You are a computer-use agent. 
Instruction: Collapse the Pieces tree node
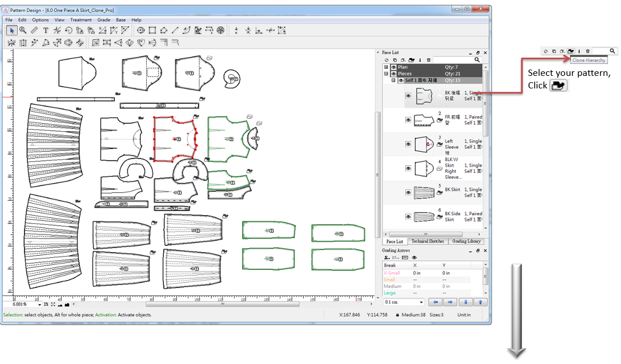pyautogui.click(x=386, y=74)
